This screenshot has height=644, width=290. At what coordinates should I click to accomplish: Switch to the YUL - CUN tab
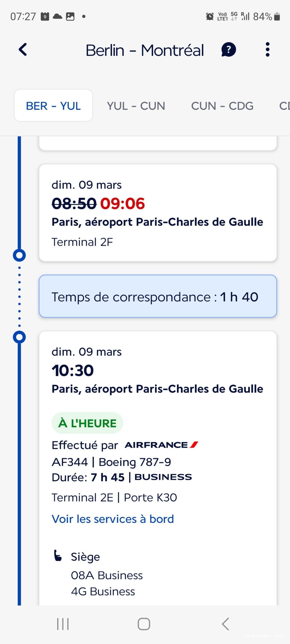point(136,106)
